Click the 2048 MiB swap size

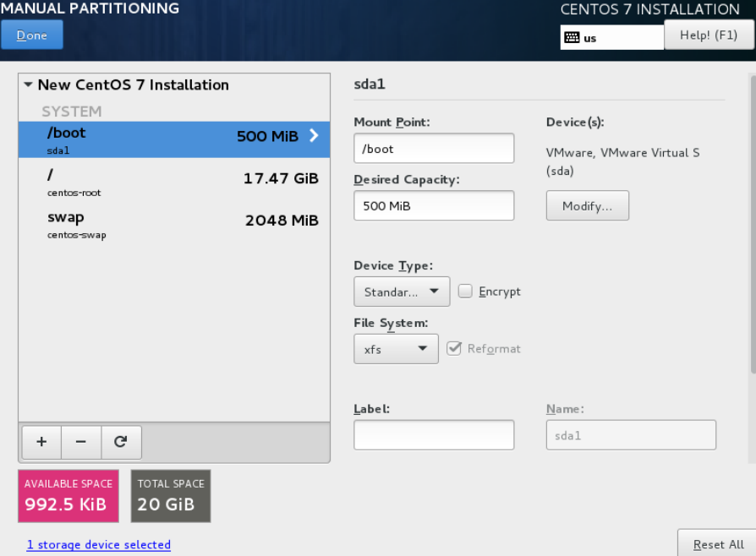282,221
